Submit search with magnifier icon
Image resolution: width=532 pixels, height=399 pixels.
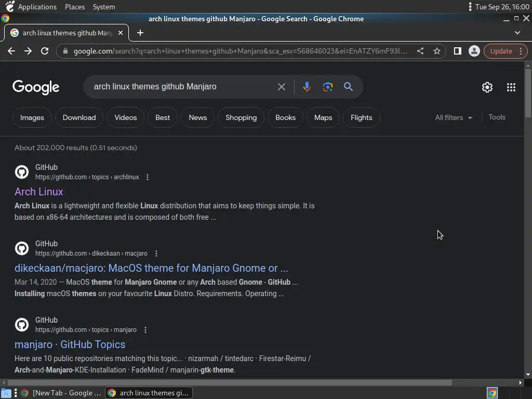[x=348, y=87]
